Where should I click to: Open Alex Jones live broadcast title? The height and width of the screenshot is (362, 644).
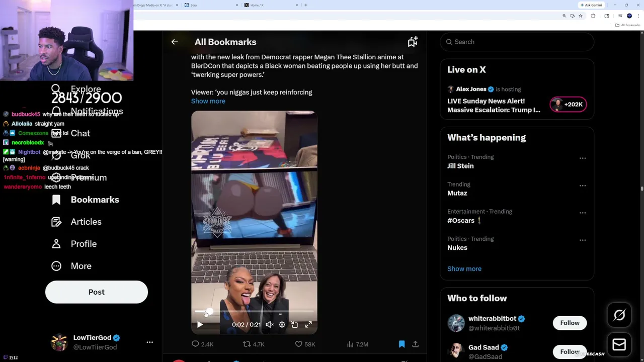(494, 106)
